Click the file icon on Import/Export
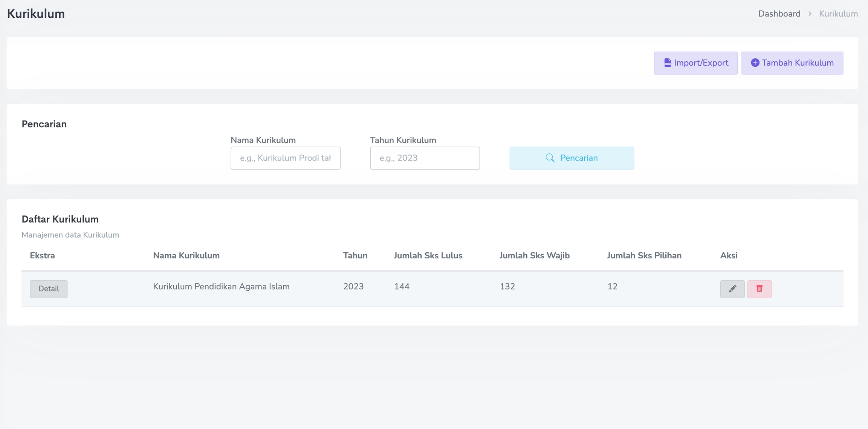Image resolution: width=868 pixels, height=429 pixels. pos(667,63)
